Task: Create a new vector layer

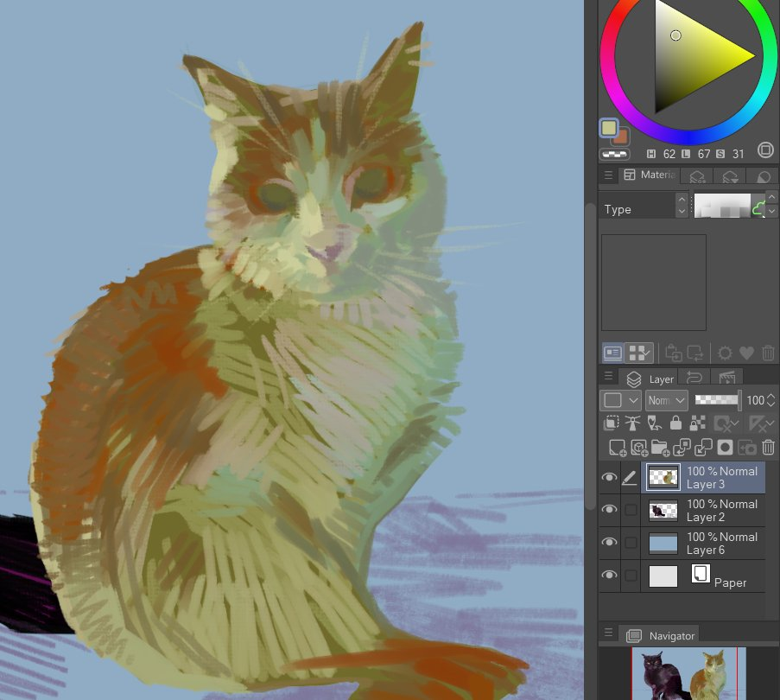Action: coord(639,448)
